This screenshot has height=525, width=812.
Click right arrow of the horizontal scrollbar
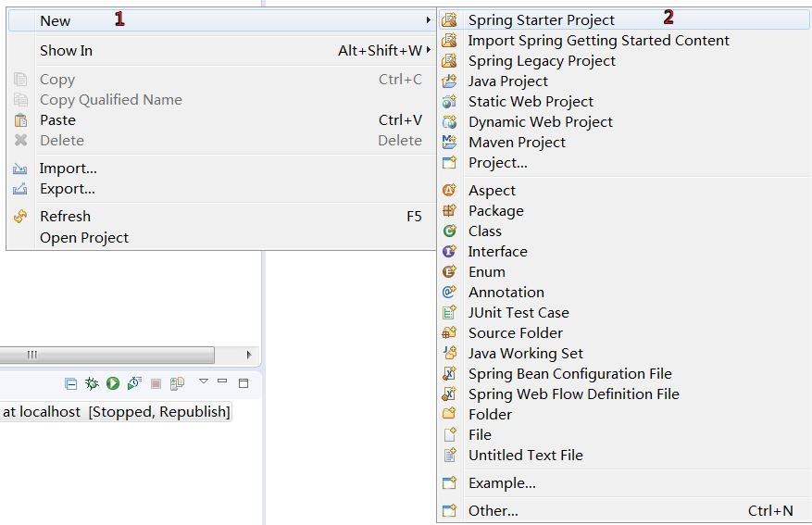point(249,355)
